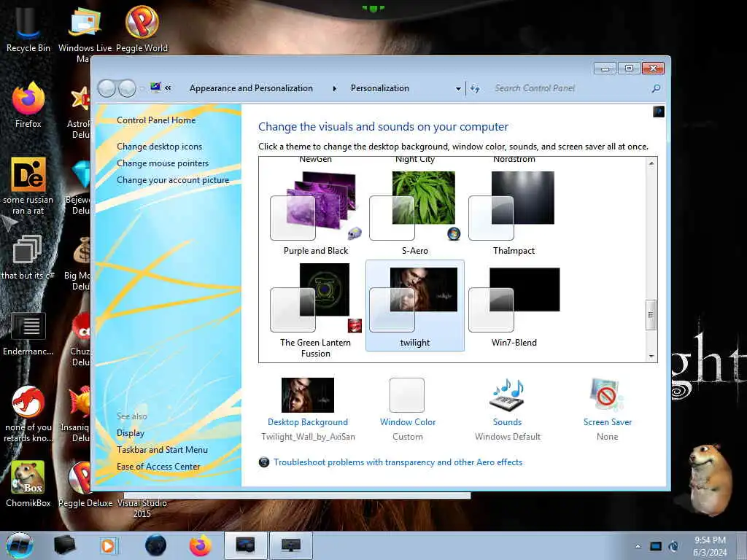
Task: Open the Recycle Bin desktop icon
Action: point(28,28)
